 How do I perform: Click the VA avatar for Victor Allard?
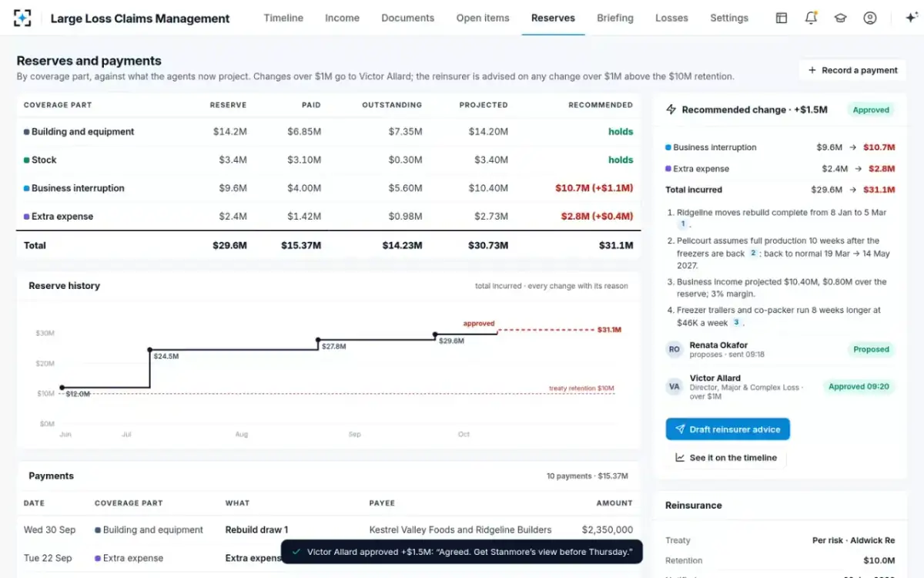pos(675,387)
